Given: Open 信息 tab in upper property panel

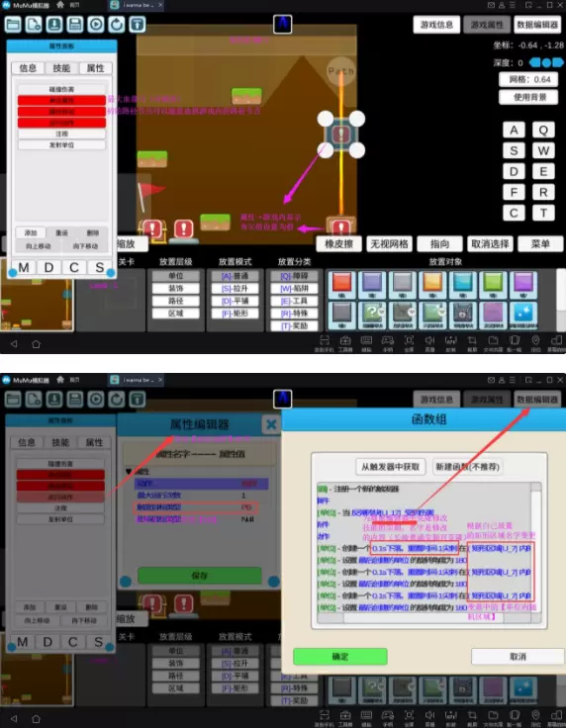Looking at the screenshot, I should pyautogui.click(x=28, y=68).
